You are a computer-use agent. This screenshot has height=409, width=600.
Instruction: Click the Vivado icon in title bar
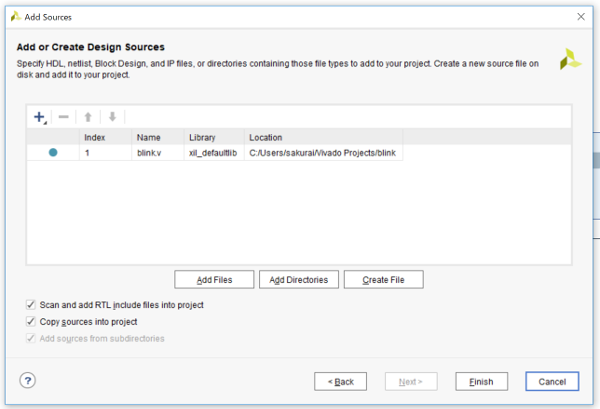click(13, 17)
